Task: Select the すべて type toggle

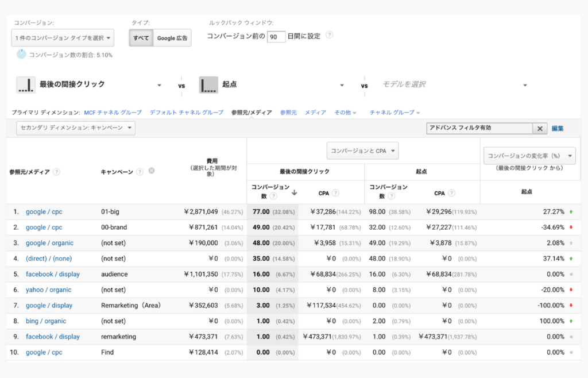Action: pos(141,38)
